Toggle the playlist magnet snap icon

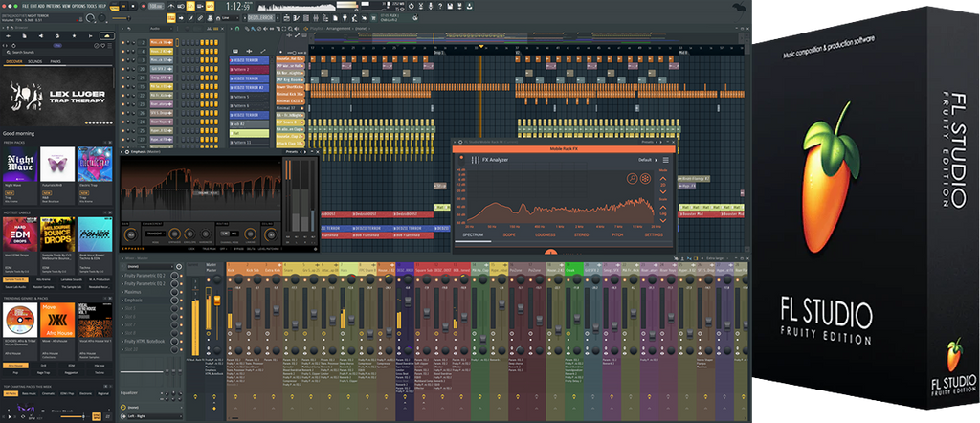click(237, 29)
